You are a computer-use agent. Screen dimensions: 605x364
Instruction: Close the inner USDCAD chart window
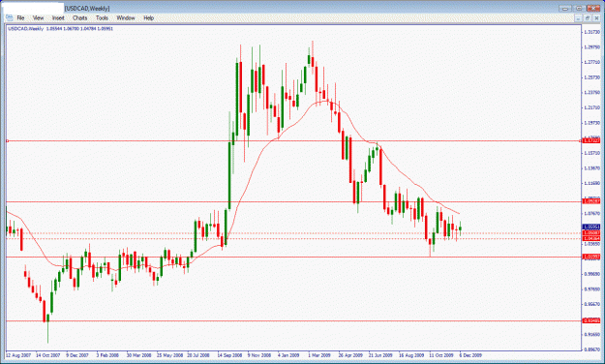click(596, 18)
